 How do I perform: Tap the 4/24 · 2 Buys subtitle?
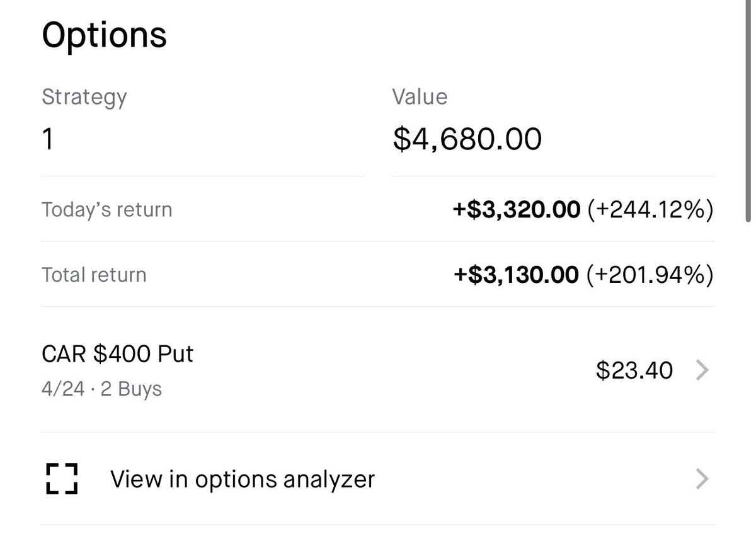[101, 389]
